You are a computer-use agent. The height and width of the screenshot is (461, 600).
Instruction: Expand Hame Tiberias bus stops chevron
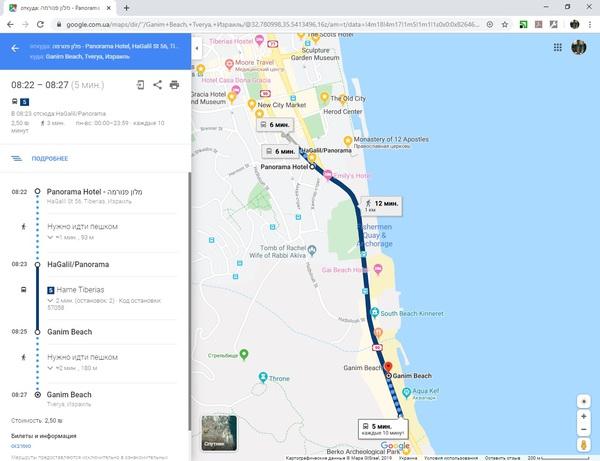pyautogui.click(x=50, y=301)
